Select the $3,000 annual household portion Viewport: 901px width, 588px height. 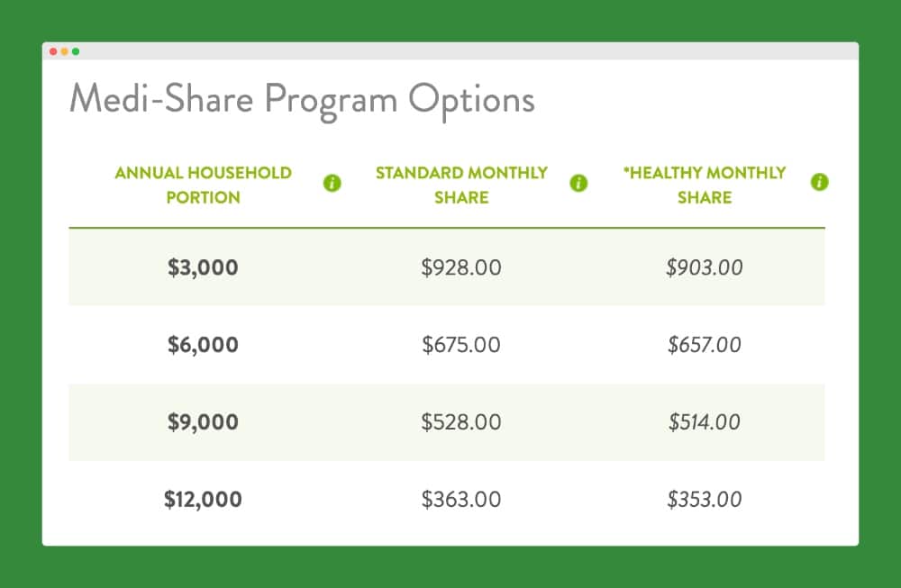pos(203,267)
